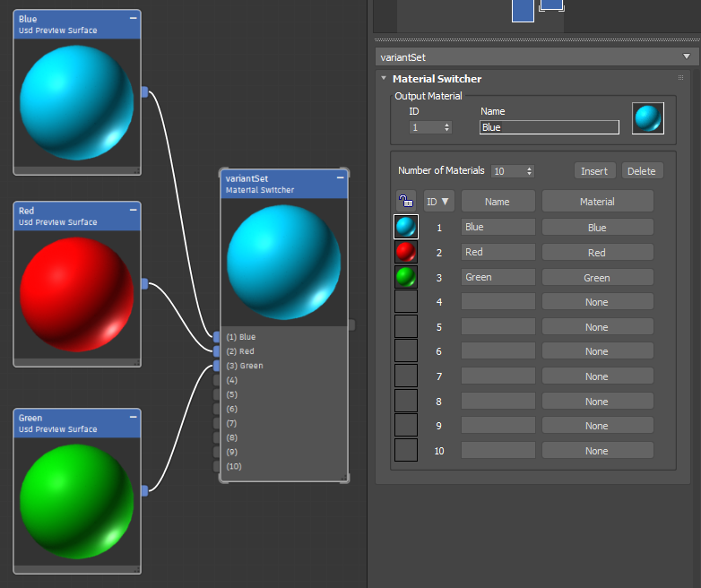Click the resize grip of the Blue node
Screen dimensions: 701x588
[x=136, y=171]
